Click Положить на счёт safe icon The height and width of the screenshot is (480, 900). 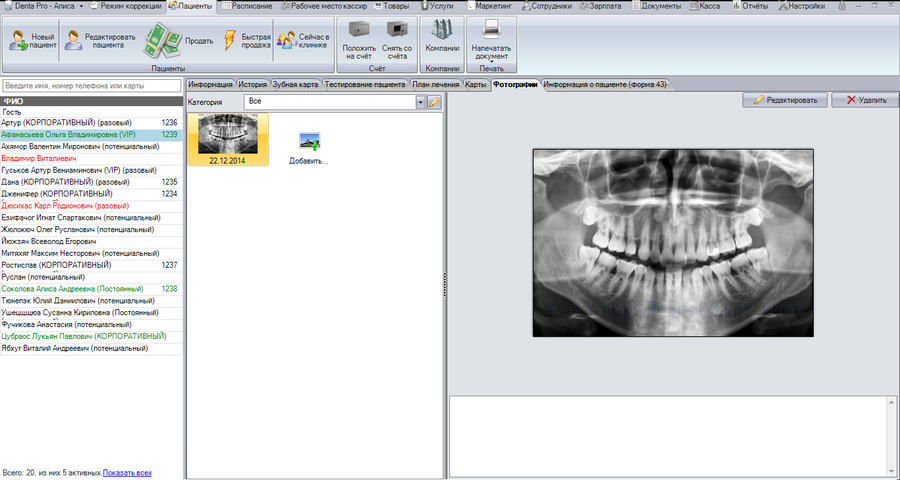359,29
